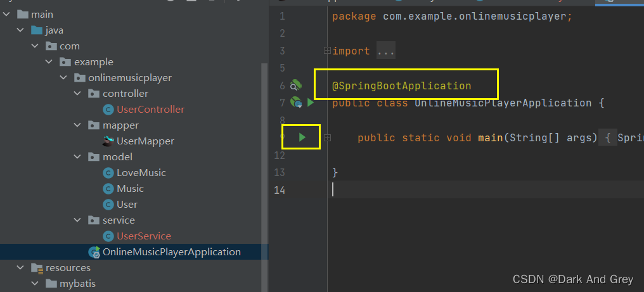
Task: Click the model package folder icon
Action: (94, 157)
